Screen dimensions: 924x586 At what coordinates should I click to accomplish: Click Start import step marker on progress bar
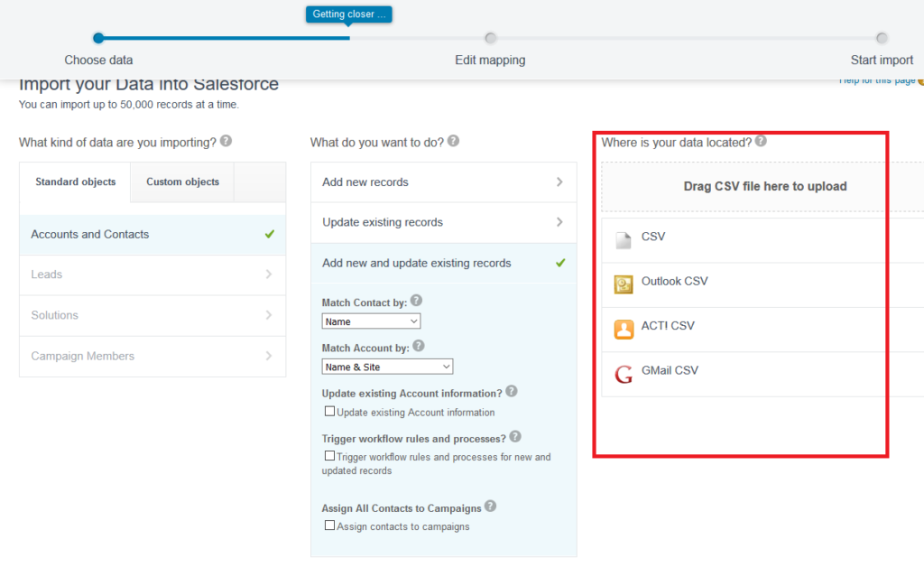(x=882, y=38)
